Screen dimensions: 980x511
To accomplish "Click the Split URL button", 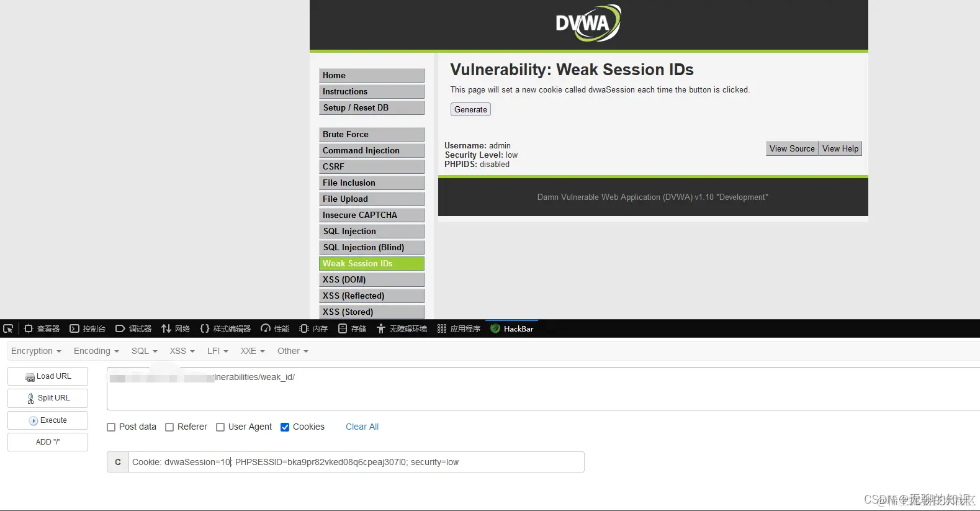I will click(x=48, y=398).
